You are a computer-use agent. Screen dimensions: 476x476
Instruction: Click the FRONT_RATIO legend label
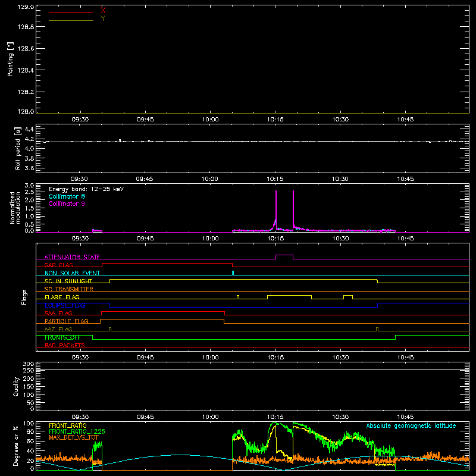(68, 425)
